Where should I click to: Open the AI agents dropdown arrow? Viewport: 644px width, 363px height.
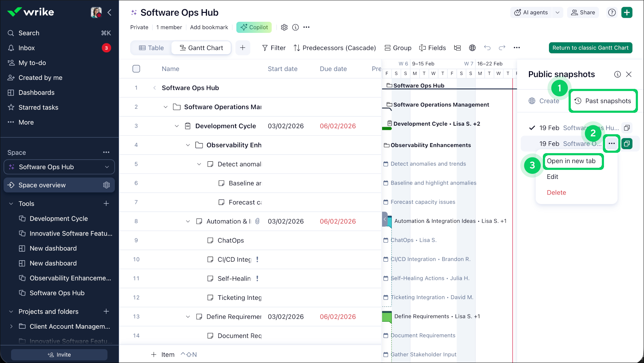click(557, 12)
